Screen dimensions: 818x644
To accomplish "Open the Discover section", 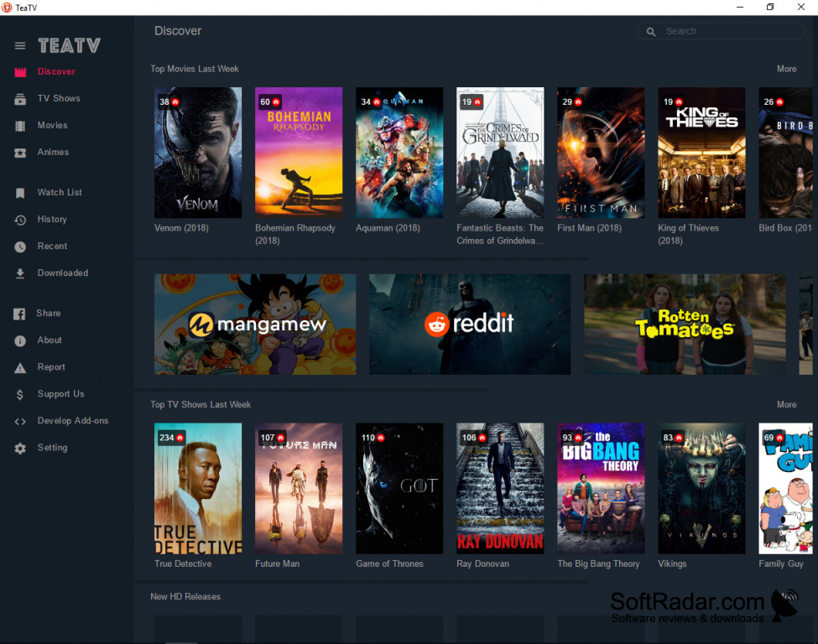I will (x=56, y=71).
